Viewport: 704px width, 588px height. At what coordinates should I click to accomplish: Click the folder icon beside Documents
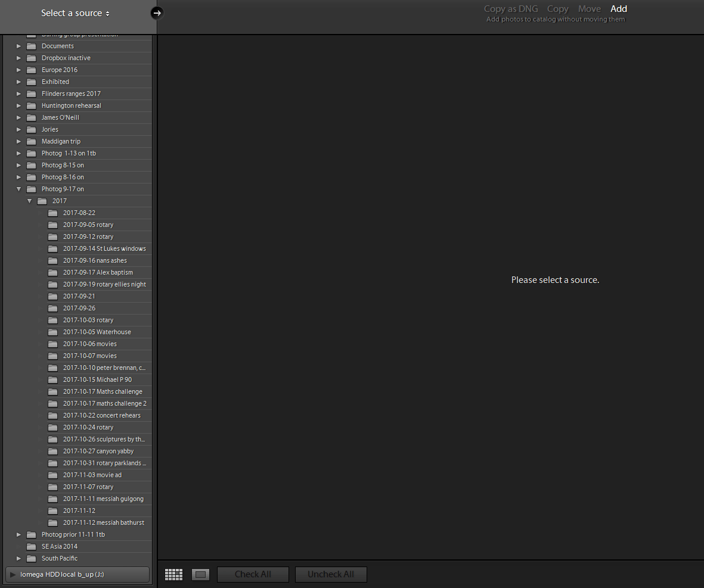pyautogui.click(x=31, y=46)
